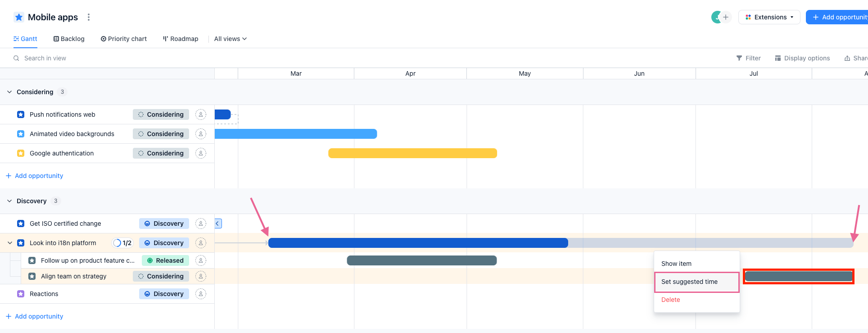Add an opportunity under the Considering group
The image size is (868, 333).
tap(34, 176)
